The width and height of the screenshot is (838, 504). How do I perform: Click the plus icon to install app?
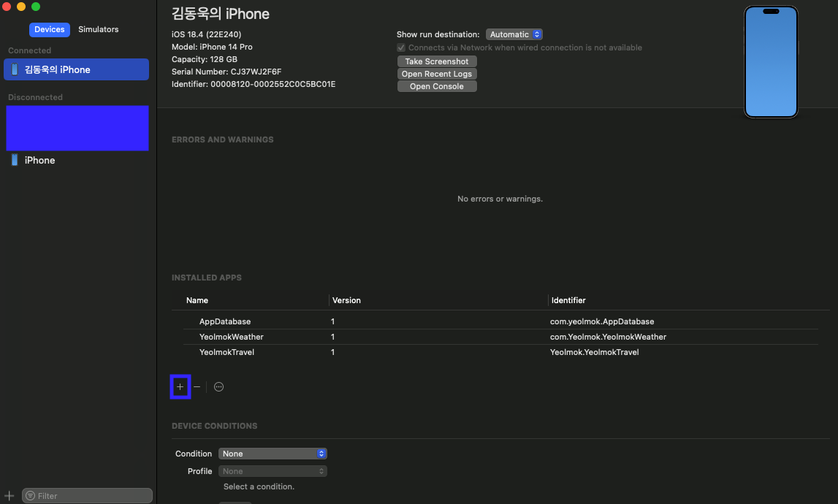pos(180,386)
